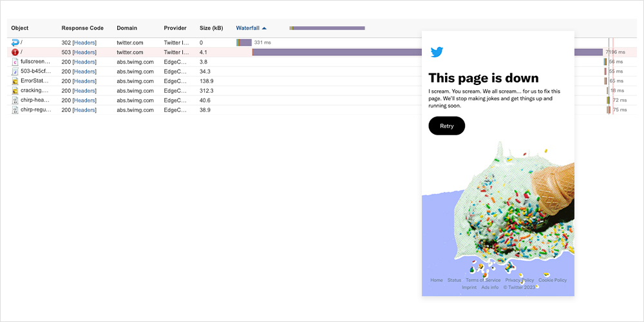
Task: Click the blue redirect arrow icon on 302 row
Action: point(15,43)
